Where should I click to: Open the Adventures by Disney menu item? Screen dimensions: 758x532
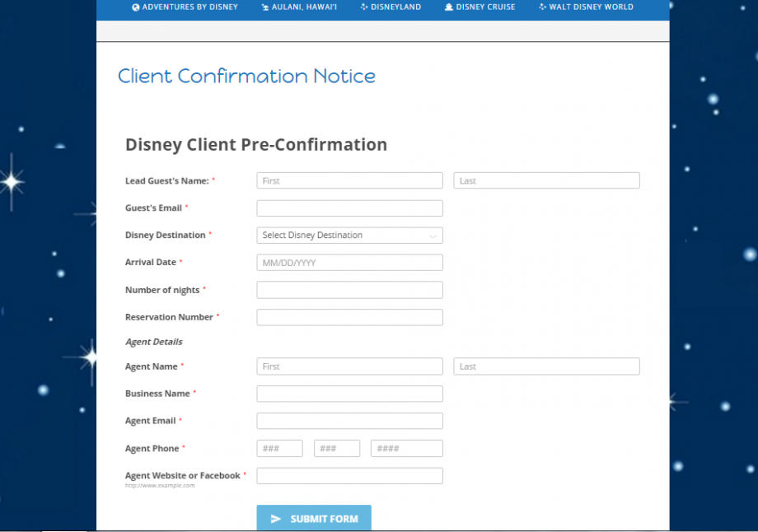(x=185, y=7)
